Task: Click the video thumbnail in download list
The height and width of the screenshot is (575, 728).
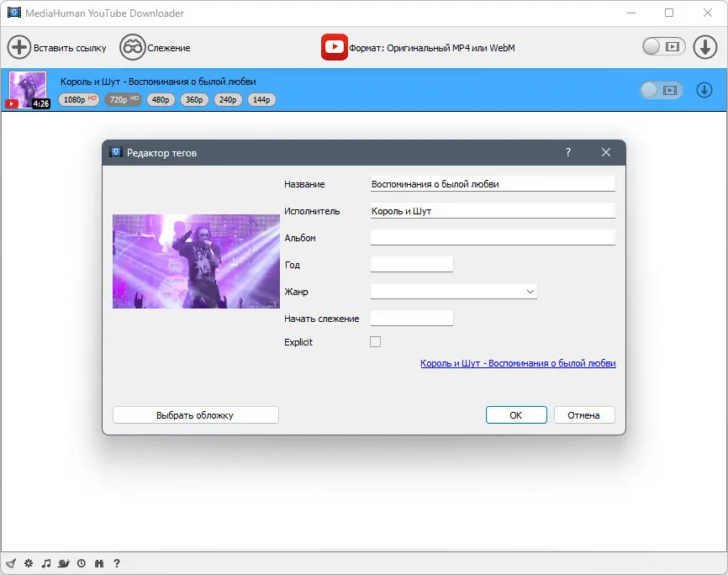Action: pyautogui.click(x=28, y=90)
